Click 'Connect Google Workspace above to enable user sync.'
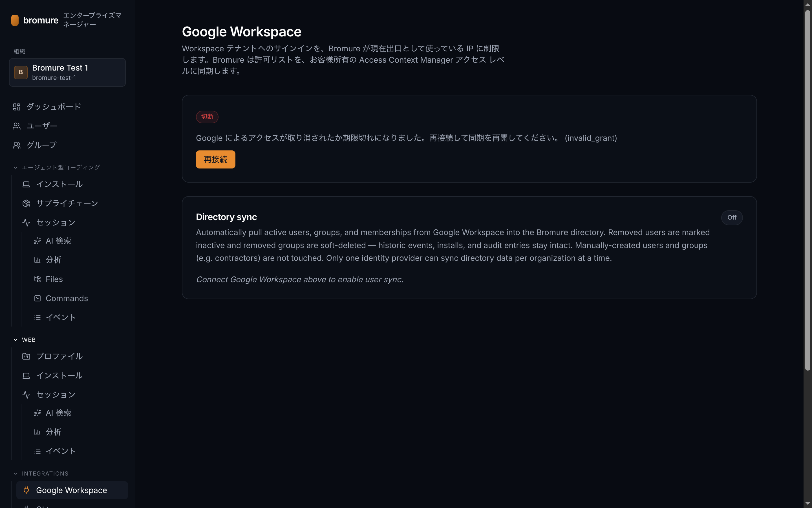Image resolution: width=812 pixels, height=508 pixels. click(300, 279)
